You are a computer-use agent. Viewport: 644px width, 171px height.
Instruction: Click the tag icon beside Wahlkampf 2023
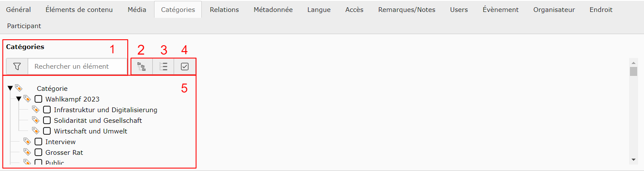27,99
